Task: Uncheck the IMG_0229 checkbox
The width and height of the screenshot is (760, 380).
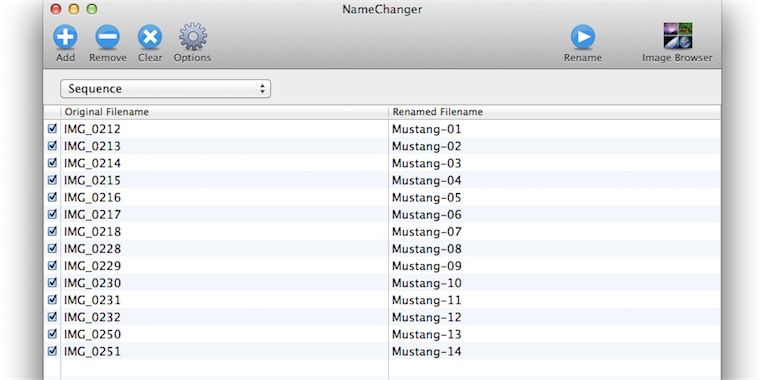Action: pyautogui.click(x=52, y=265)
